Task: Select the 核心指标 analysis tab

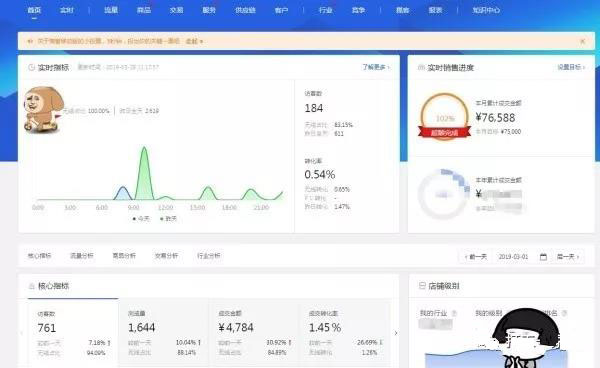Action: (x=39, y=256)
